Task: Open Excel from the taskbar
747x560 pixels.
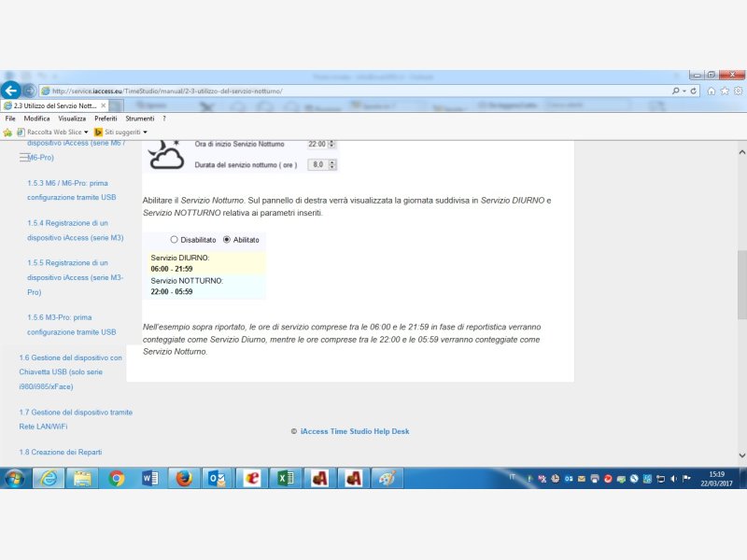Action: click(x=284, y=478)
